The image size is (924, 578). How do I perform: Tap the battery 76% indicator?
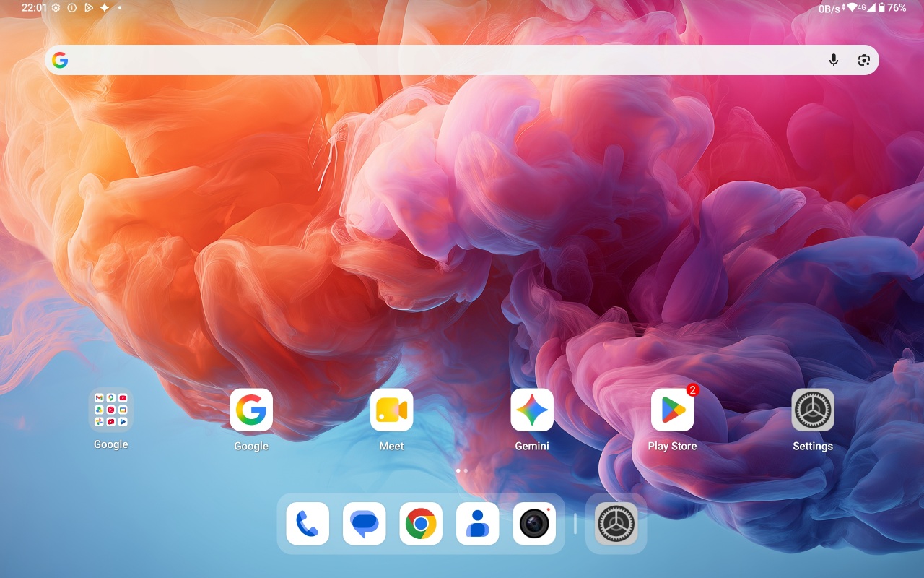[x=892, y=8]
